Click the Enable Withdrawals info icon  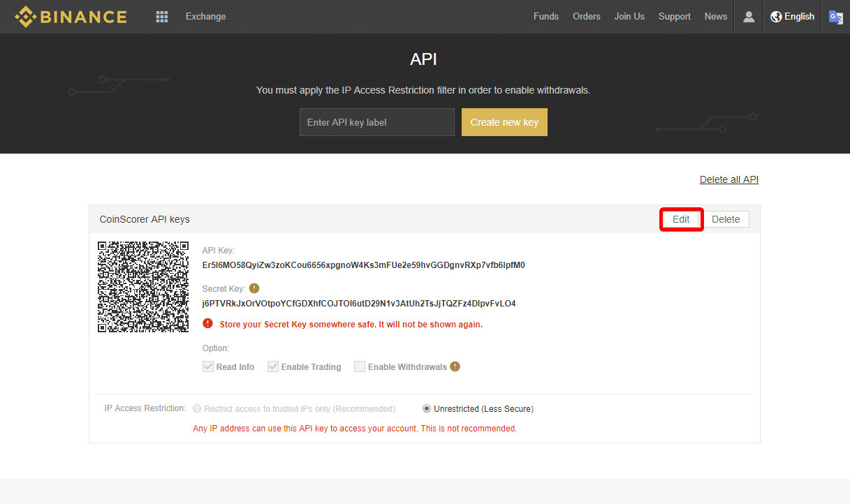pos(455,366)
